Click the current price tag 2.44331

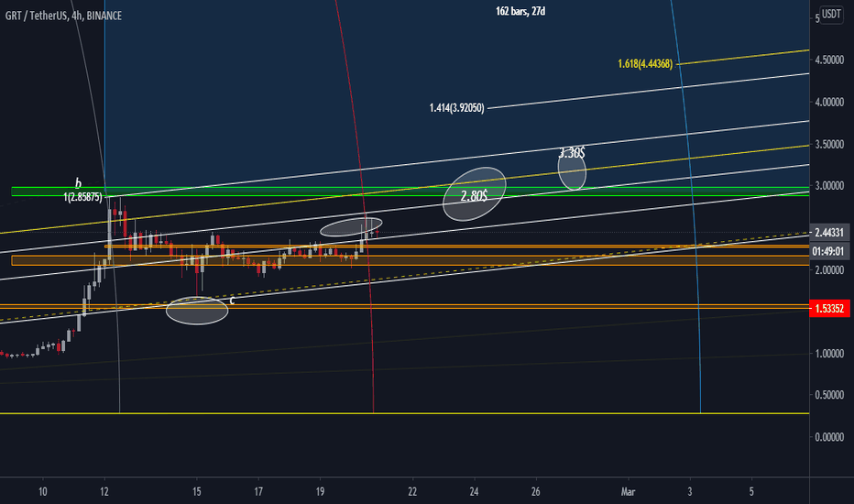coord(829,233)
